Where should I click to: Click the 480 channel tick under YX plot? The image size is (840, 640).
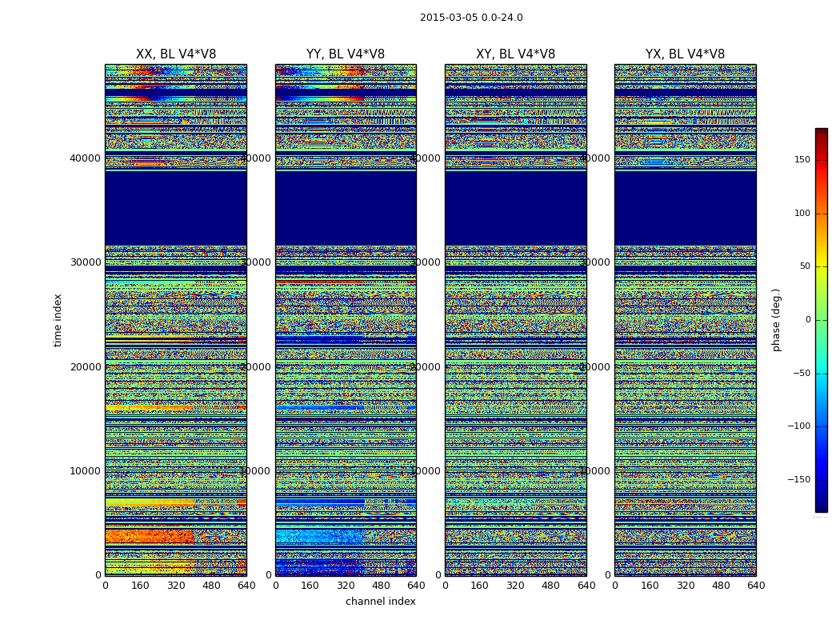(x=721, y=586)
